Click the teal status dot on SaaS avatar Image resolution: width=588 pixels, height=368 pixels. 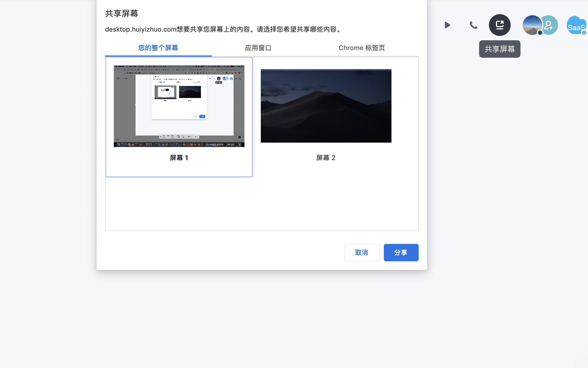click(584, 33)
